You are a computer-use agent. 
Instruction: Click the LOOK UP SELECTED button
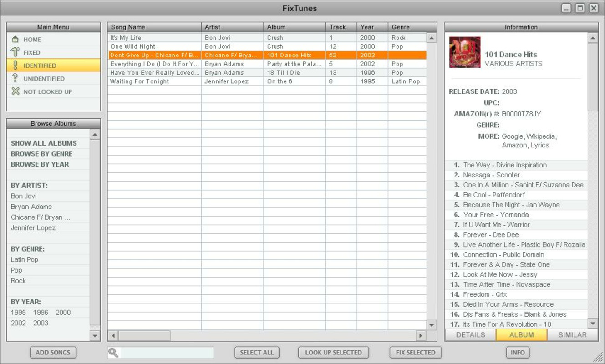click(x=333, y=353)
